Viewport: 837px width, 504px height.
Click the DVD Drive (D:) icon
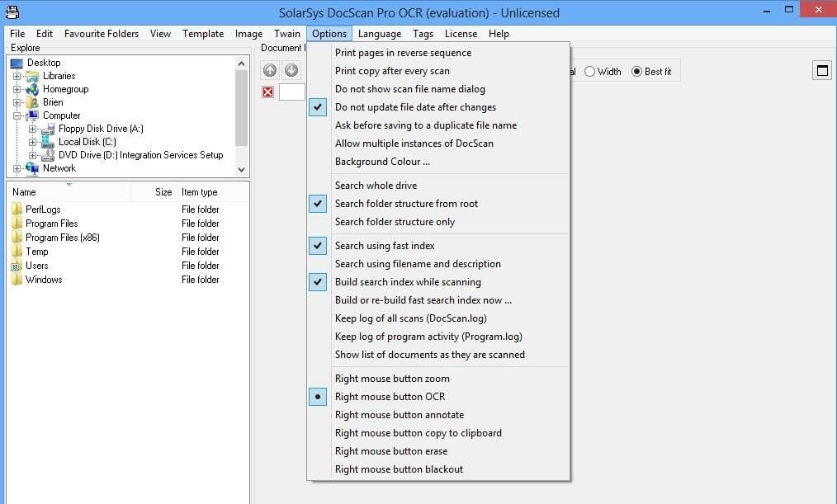tap(48, 155)
